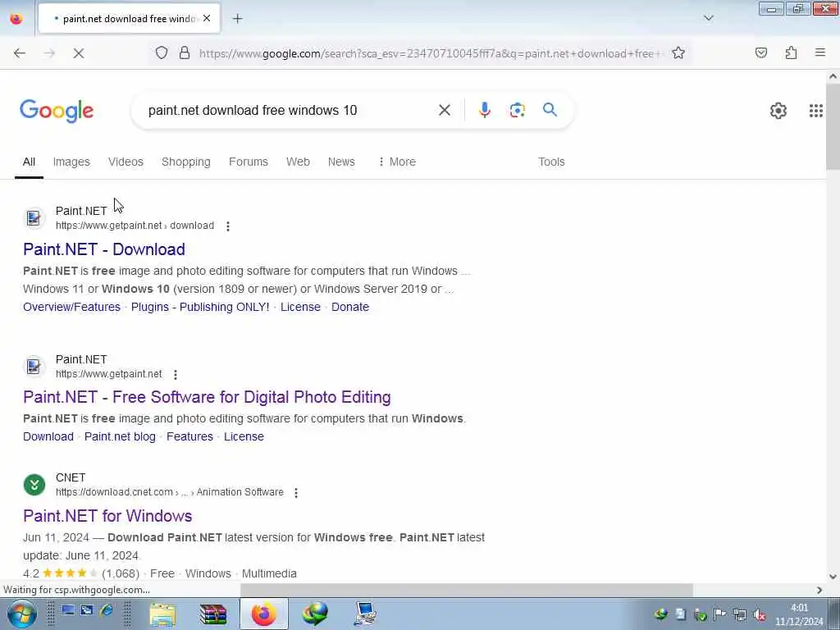
Task: Click the horizontal scrollbar thumb
Action: click(466, 590)
